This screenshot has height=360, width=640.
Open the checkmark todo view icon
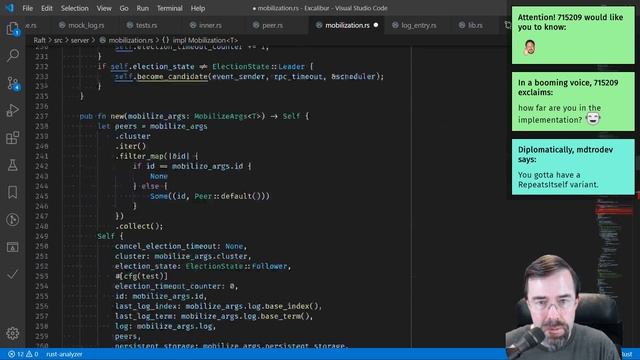click(x=13, y=274)
